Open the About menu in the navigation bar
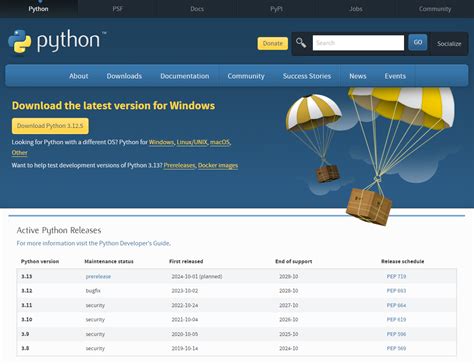The height and width of the screenshot is (364, 474). click(x=79, y=76)
